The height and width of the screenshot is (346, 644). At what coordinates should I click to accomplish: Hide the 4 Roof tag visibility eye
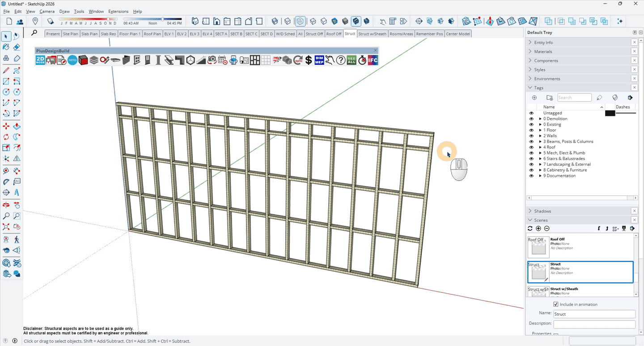point(531,147)
